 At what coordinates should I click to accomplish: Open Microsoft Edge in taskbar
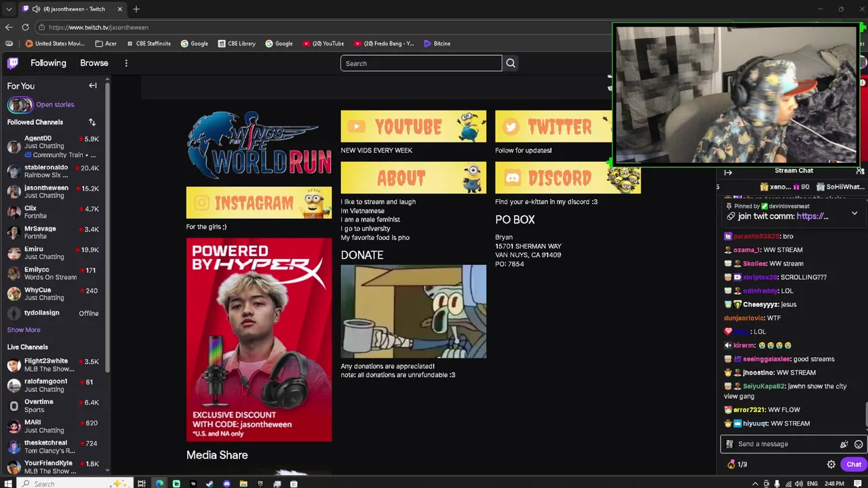[159, 483]
